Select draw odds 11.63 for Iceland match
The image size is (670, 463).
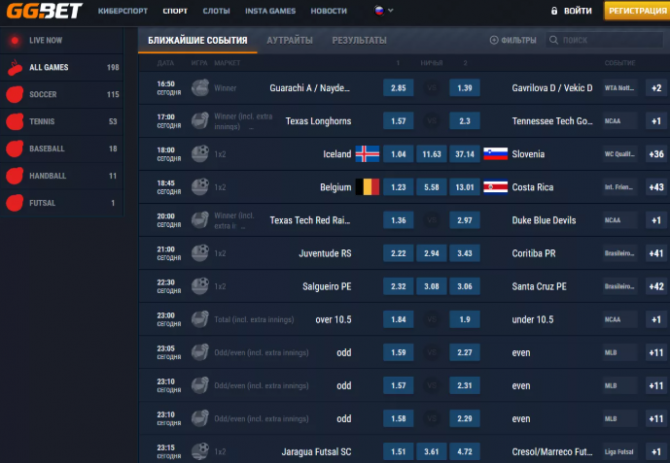tap(432, 154)
